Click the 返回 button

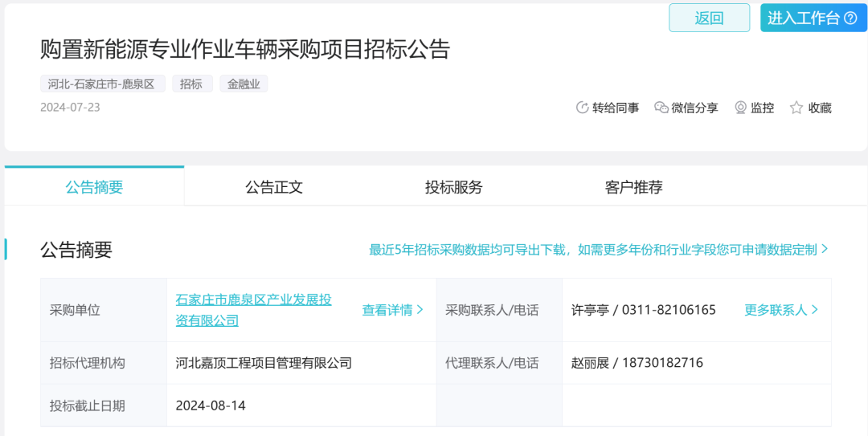(x=709, y=18)
